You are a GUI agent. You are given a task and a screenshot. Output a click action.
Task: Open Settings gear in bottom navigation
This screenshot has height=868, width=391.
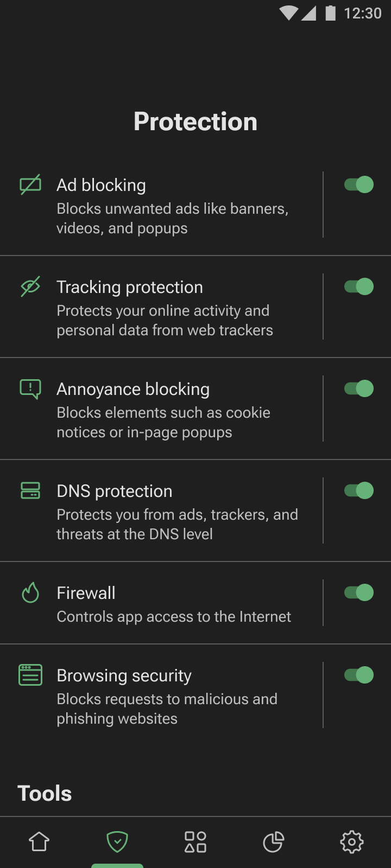[352, 842]
